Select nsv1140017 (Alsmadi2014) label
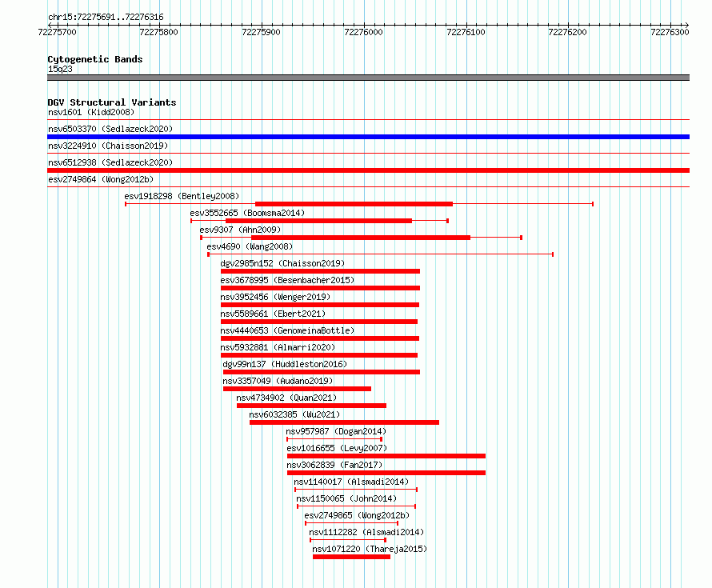Screen dimensions: 712x588 (x=351, y=482)
